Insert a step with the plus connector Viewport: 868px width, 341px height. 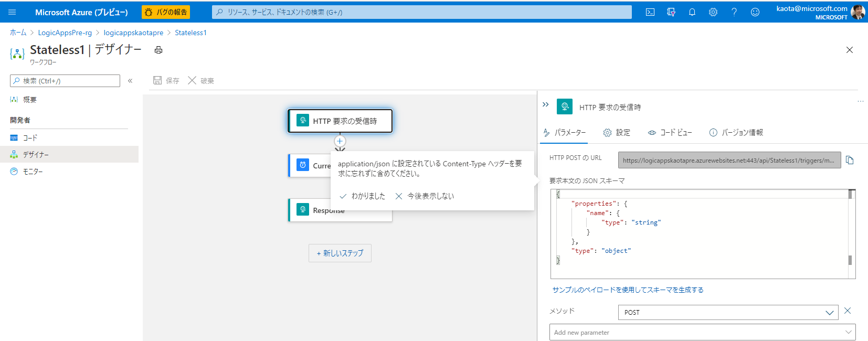coord(340,141)
